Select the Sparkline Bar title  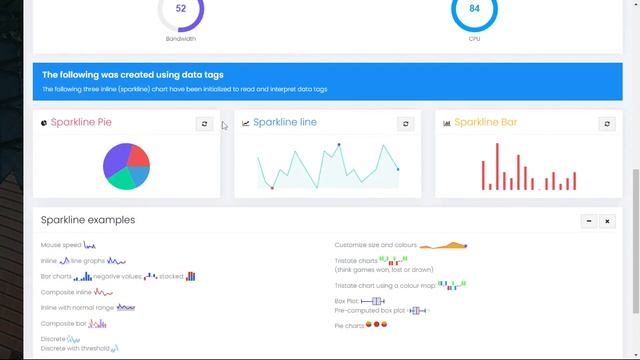coord(486,122)
